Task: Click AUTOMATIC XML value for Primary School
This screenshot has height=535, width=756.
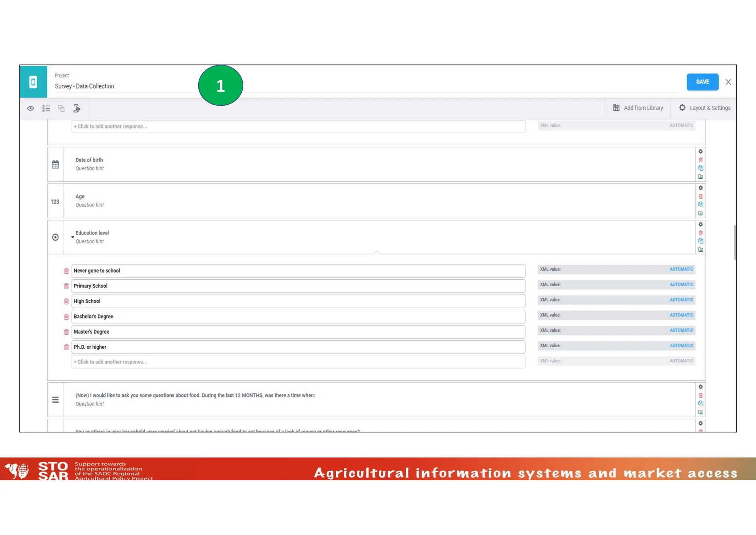Action: (x=681, y=284)
